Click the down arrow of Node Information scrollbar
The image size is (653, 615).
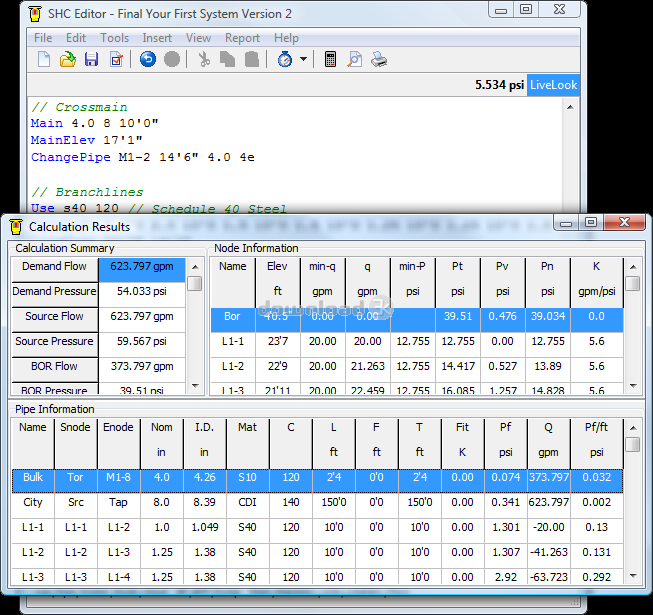coord(633,386)
